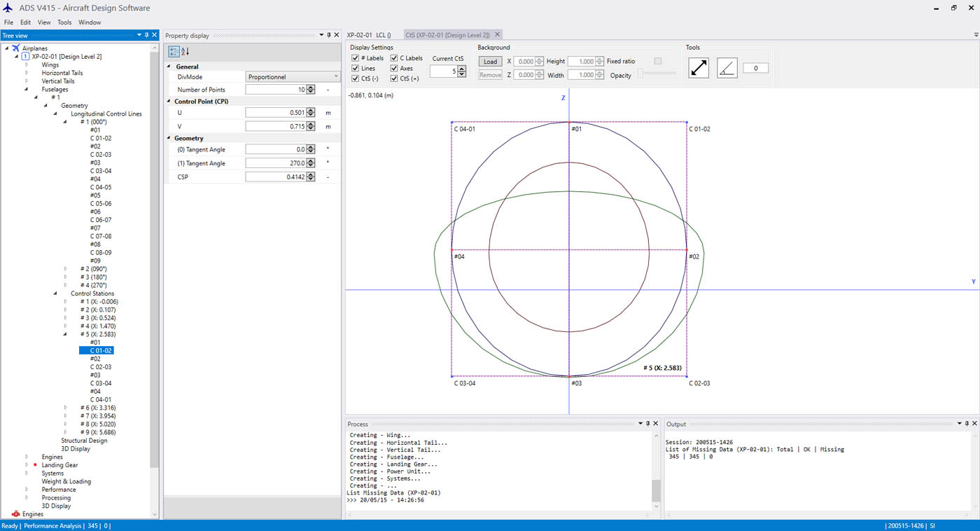Expand the Wings tree node
The width and height of the screenshot is (980, 531).
[x=27, y=64]
